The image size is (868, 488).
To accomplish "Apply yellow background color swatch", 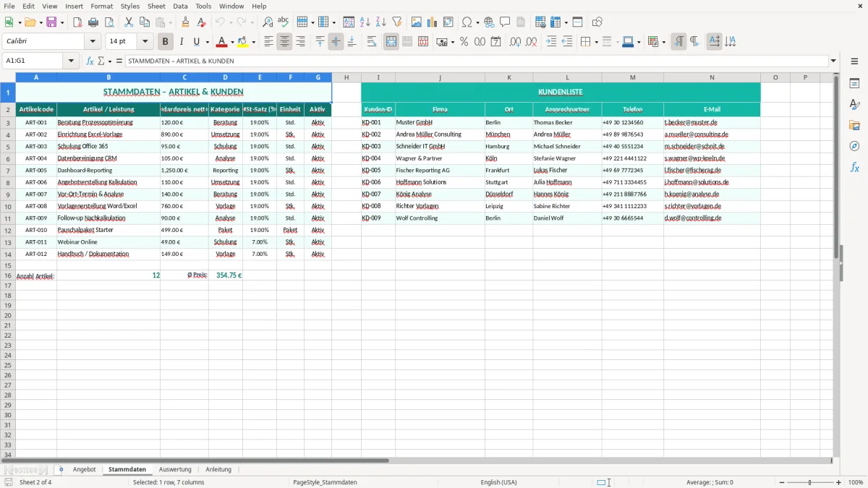I will (x=243, y=42).
